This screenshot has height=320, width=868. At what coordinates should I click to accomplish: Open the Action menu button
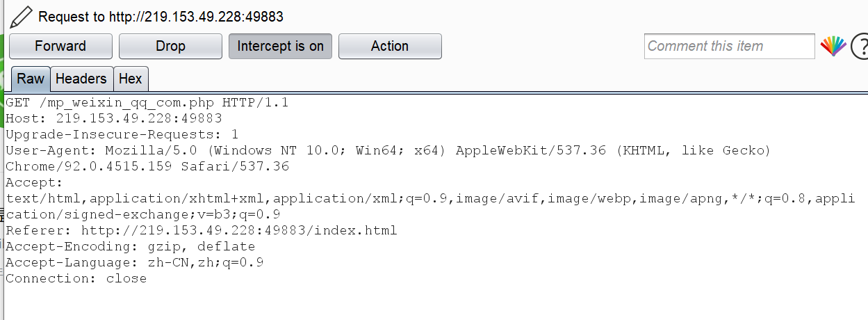coord(390,47)
